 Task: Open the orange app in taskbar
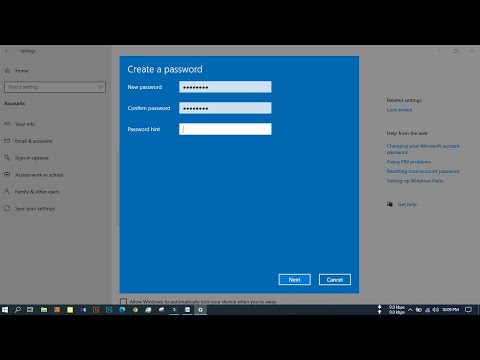tap(57, 310)
